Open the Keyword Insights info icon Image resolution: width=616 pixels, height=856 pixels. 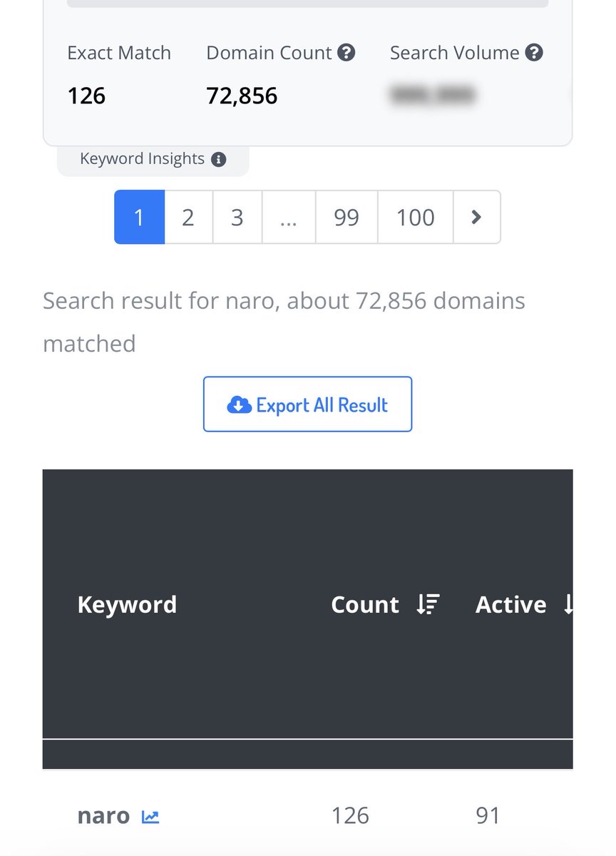coord(219,159)
